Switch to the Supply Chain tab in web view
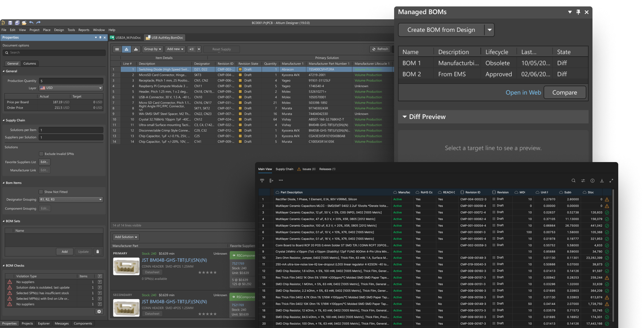This screenshot has width=644, height=328. (x=284, y=169)
